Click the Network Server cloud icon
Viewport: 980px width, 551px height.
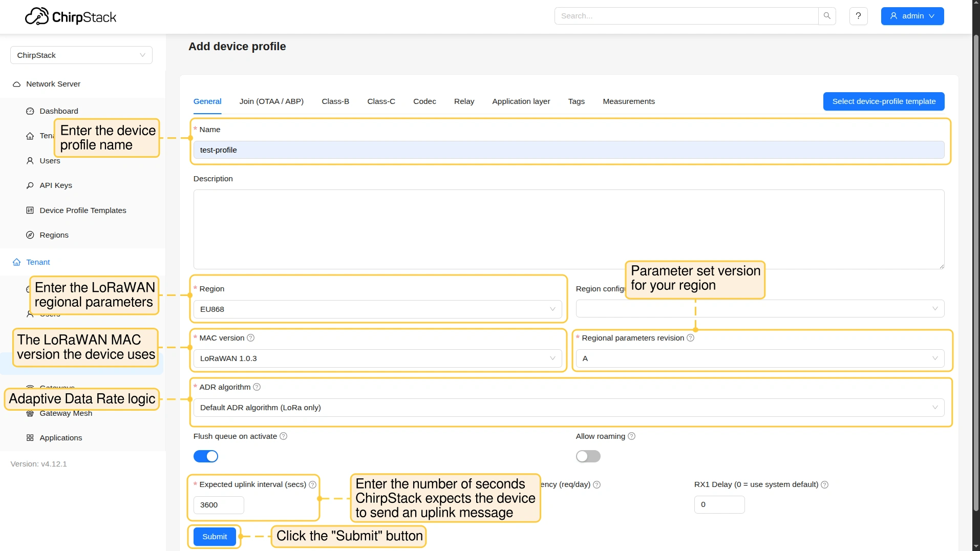tap(17, 84)
